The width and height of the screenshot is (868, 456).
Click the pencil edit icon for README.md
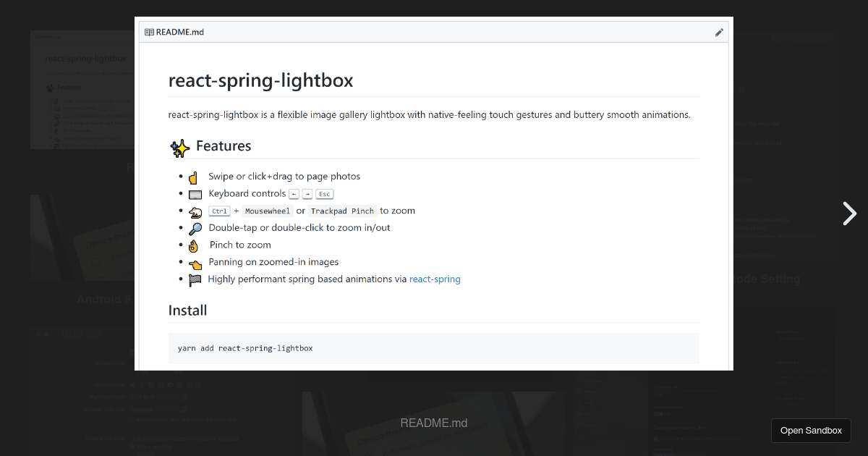click(x=719, y=33)
